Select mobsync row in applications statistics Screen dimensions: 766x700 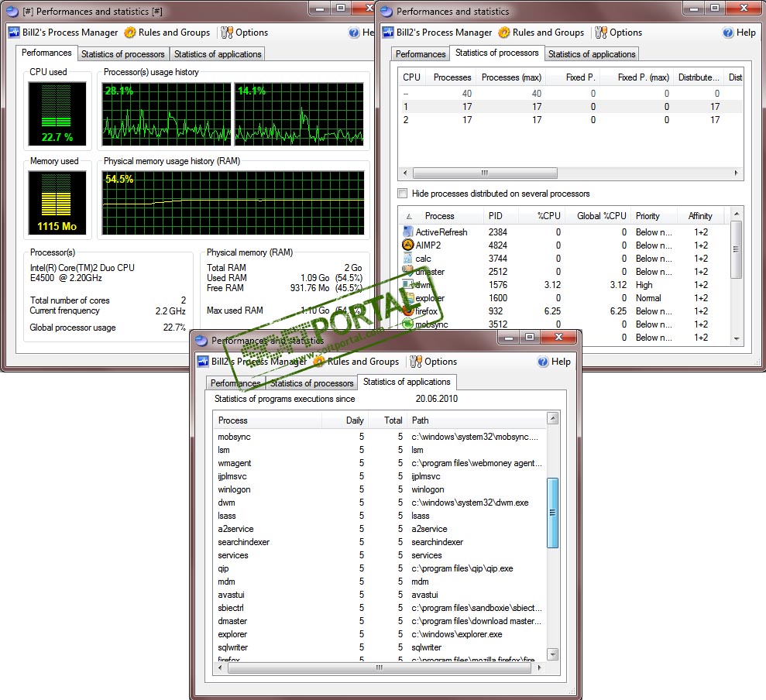click(380, 437)
